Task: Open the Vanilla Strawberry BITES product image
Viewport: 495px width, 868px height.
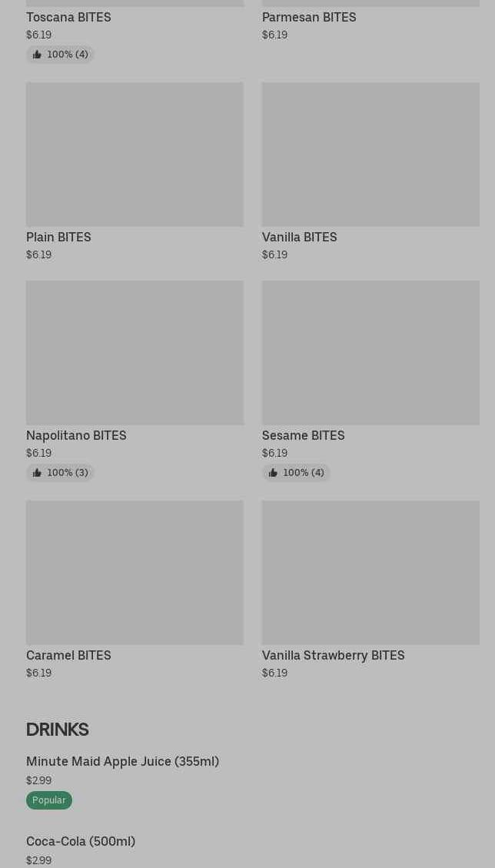Action: click(370, 573)
